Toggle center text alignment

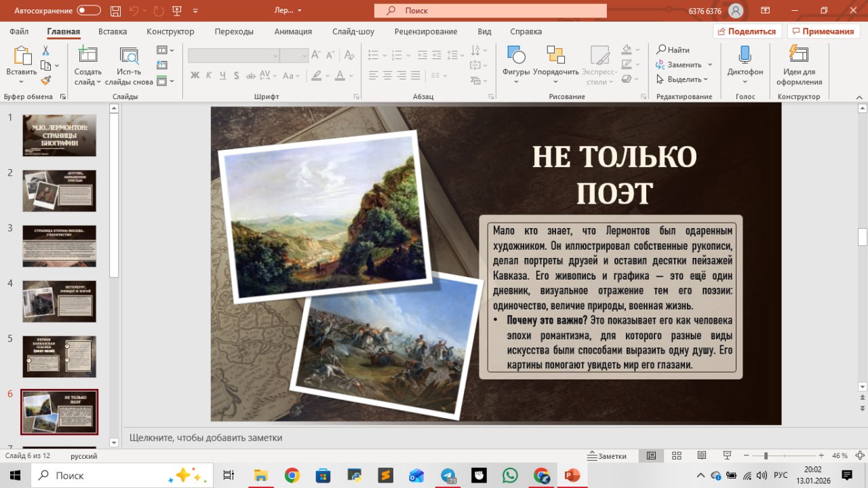pos(387,75)
